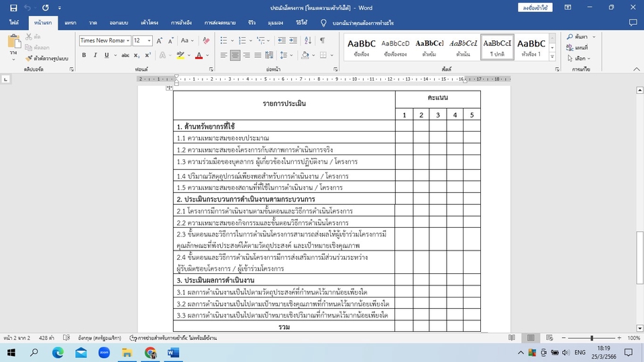The height and width of the screenshot is (362, 644).
Task: Switch to Read Mode view
Action: point(512,338)
